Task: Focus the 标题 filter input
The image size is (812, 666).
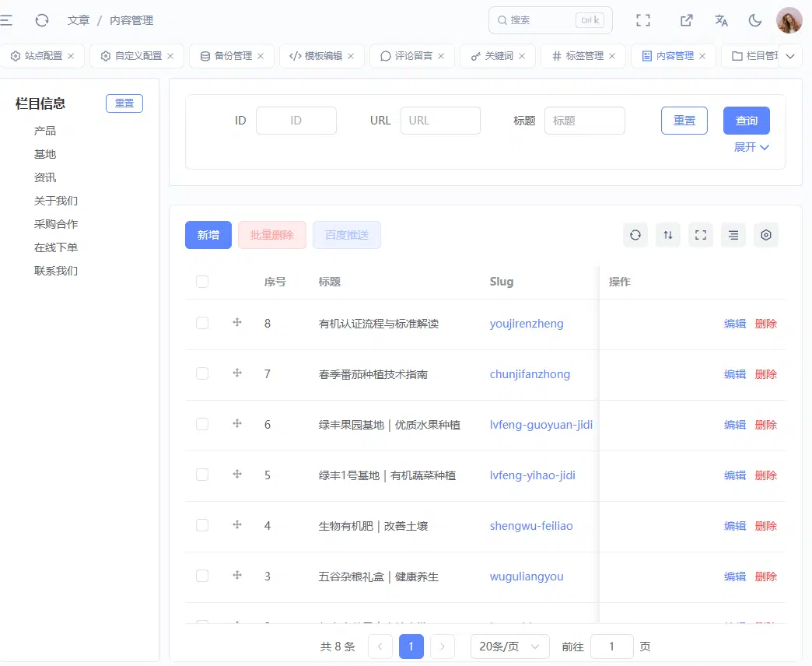Action: coord(585,121)
